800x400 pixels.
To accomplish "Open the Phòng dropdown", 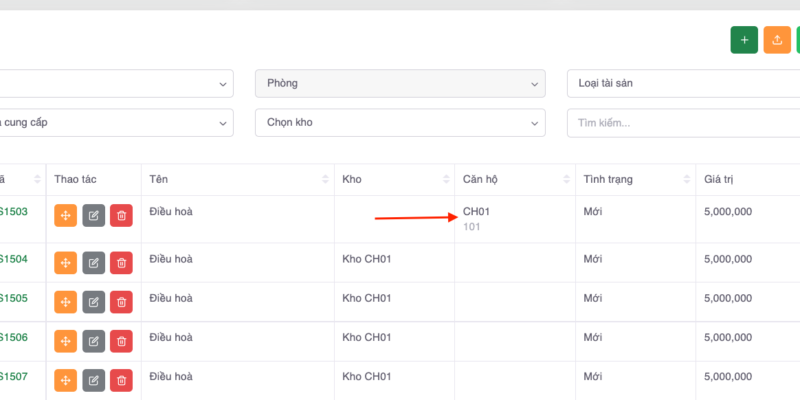I will (400, 83).
